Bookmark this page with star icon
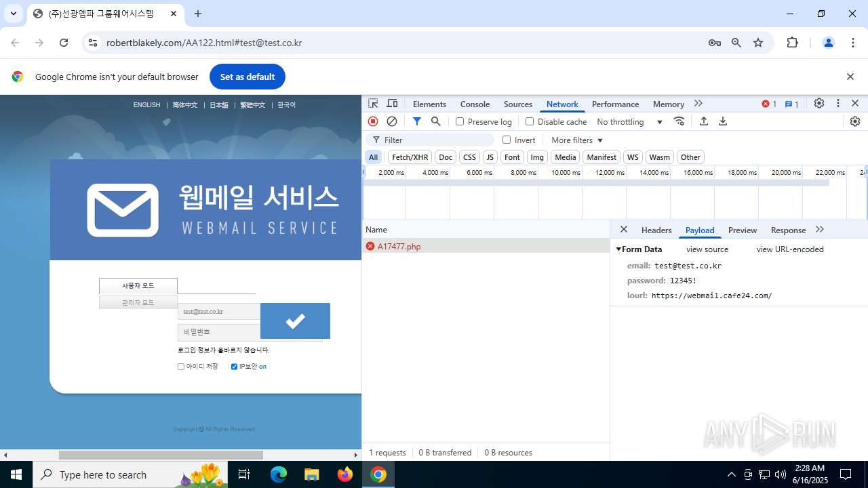The width and height of the screenshot is (868, 488). [x=758, y=43]
